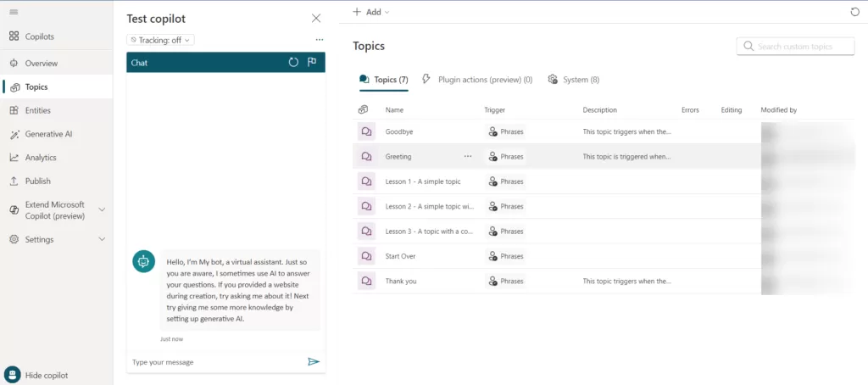
Task: Open the Entities page from sidebar
Action: point(37,110)
